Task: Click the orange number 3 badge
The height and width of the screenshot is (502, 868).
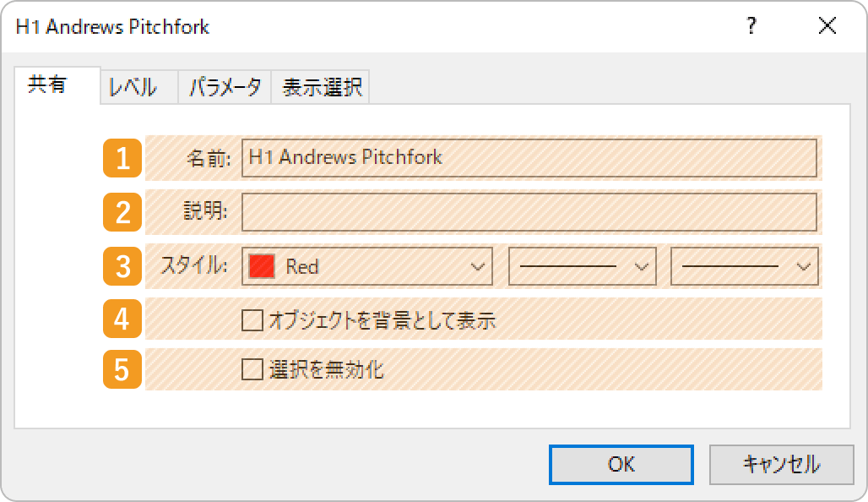Action: point(122,266)
